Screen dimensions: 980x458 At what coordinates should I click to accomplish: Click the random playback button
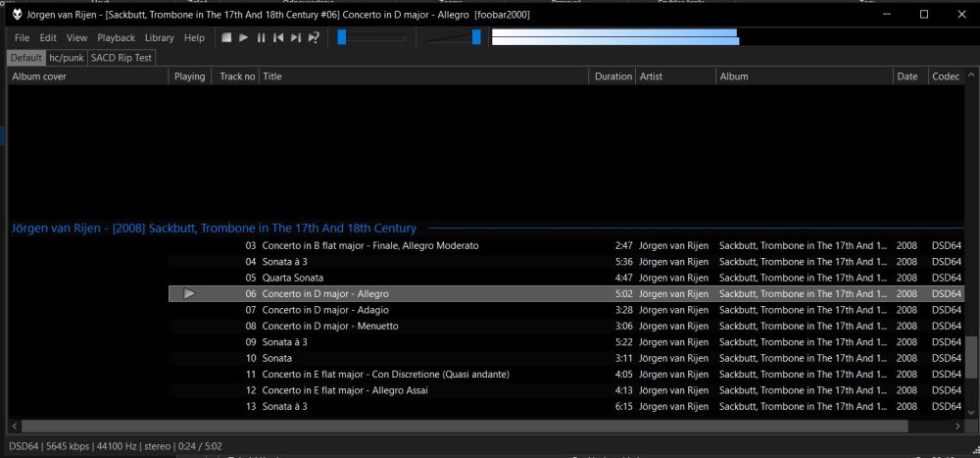pyautogui.click(x=314, y=37)
